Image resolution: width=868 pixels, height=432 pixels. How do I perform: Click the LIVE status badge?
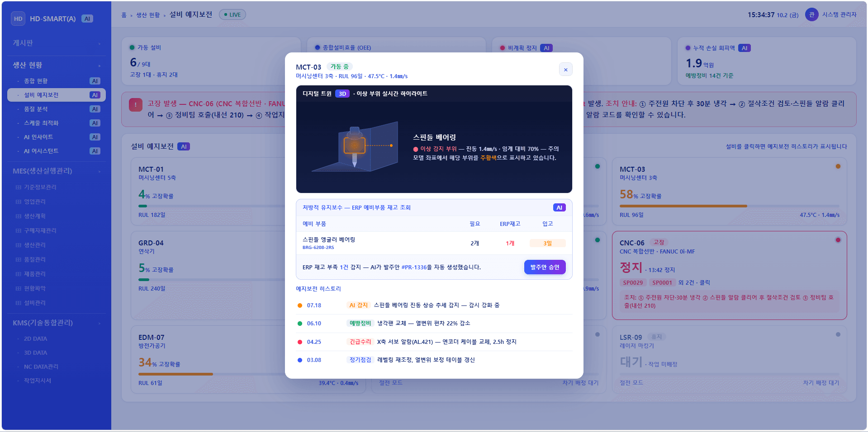tap(232, 14)
